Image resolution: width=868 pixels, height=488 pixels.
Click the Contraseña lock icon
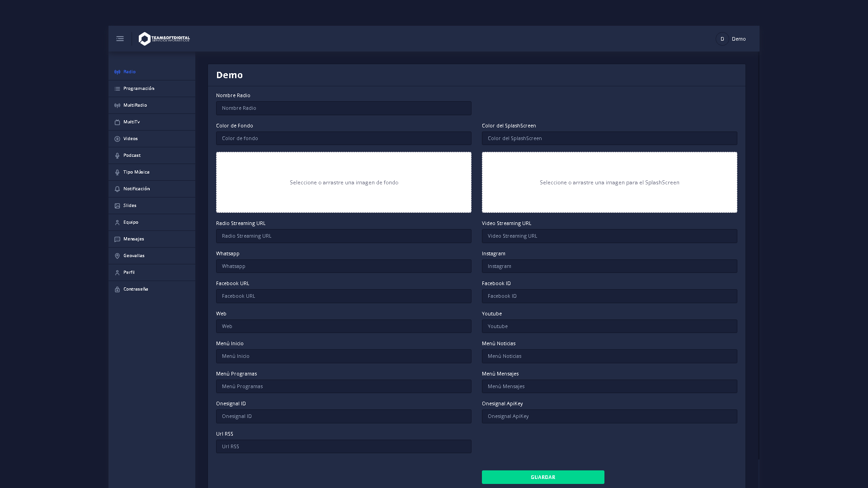pos(117,289)
